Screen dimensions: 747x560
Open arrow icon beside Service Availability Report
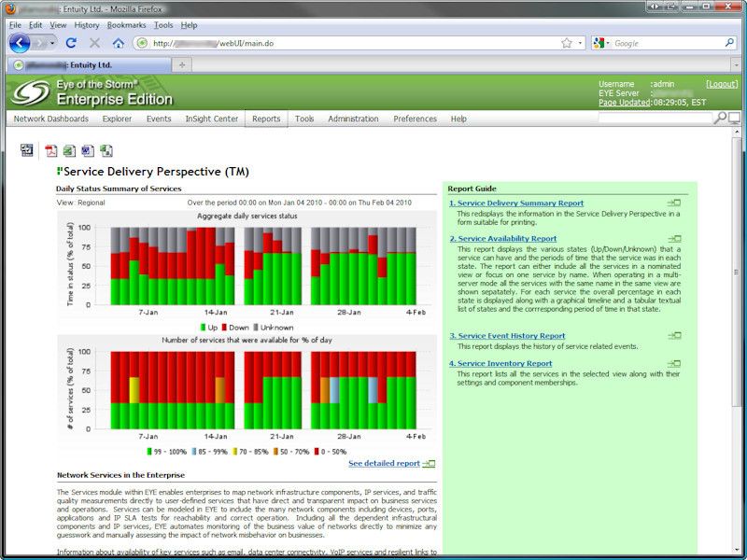click(x=673, y=239)
